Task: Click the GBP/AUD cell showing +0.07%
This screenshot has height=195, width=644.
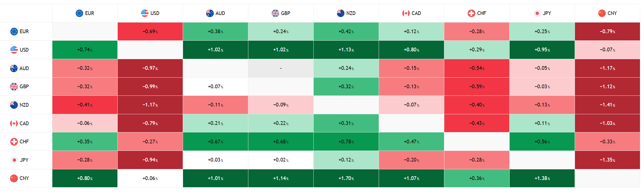Action: pos(216,87)
